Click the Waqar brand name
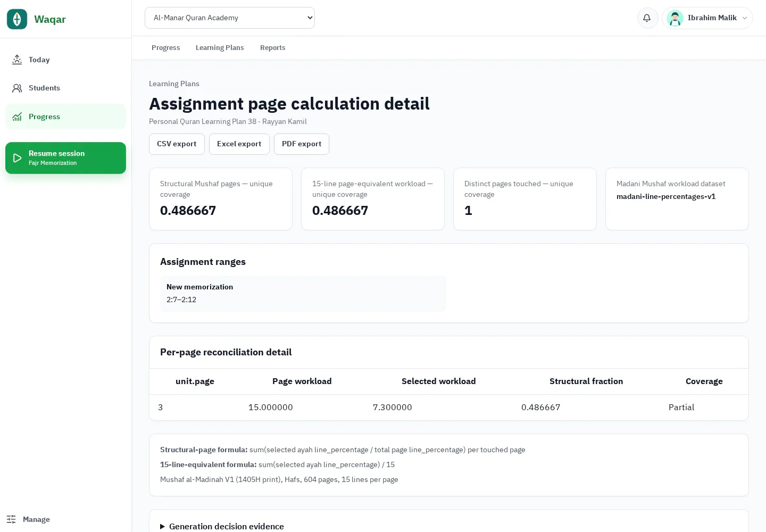Viewport: 766px width, 532px height. click(50, 19)
